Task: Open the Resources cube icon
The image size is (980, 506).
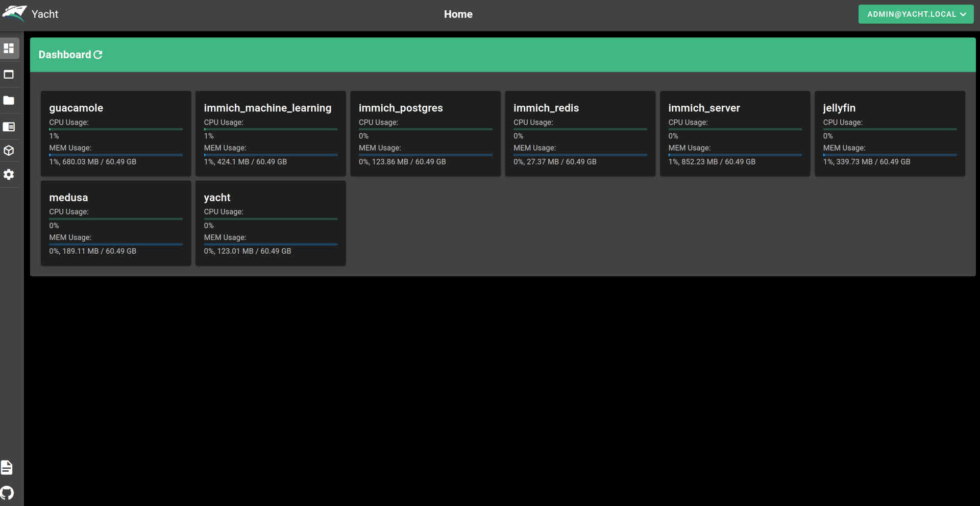Action: pyautogui.click(x=9, y=151)
